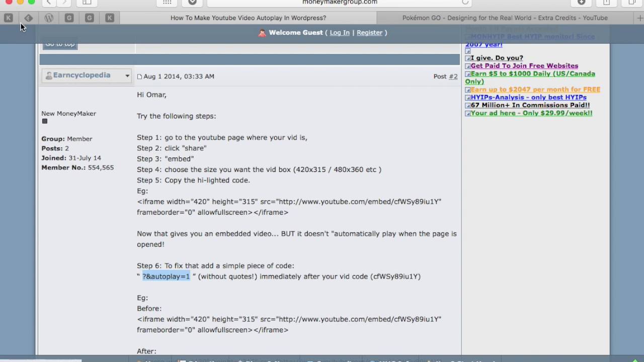Click the 'Member No.: 554,565' text
This screenshot has height=362, width=644.
coord(77,167)
